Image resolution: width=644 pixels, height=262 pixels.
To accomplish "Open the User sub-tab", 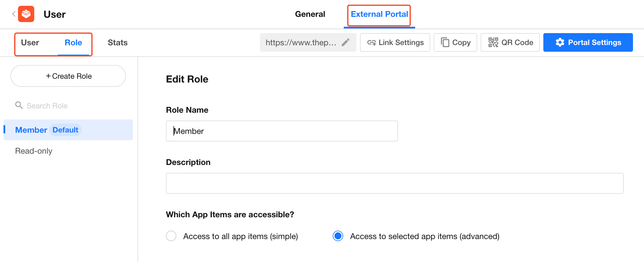I will pyautogui.click(x=30, y=43).
